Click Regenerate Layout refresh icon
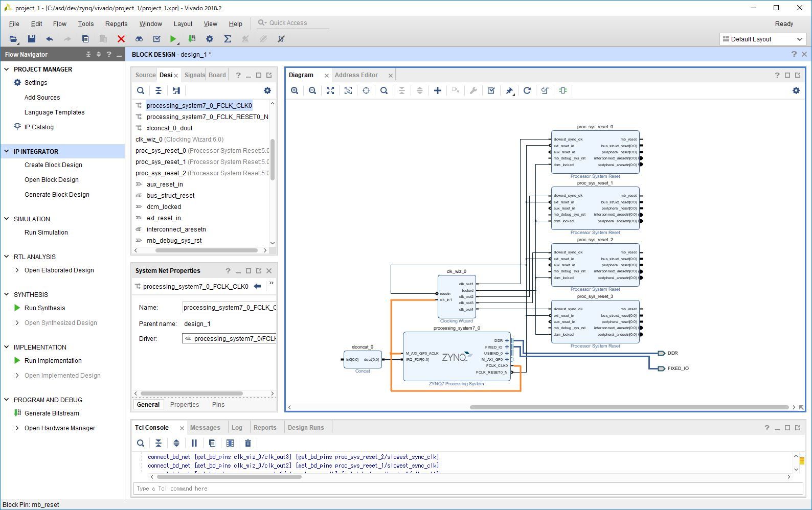This screenshot has width=812, height=510. (x=527, y=90)
